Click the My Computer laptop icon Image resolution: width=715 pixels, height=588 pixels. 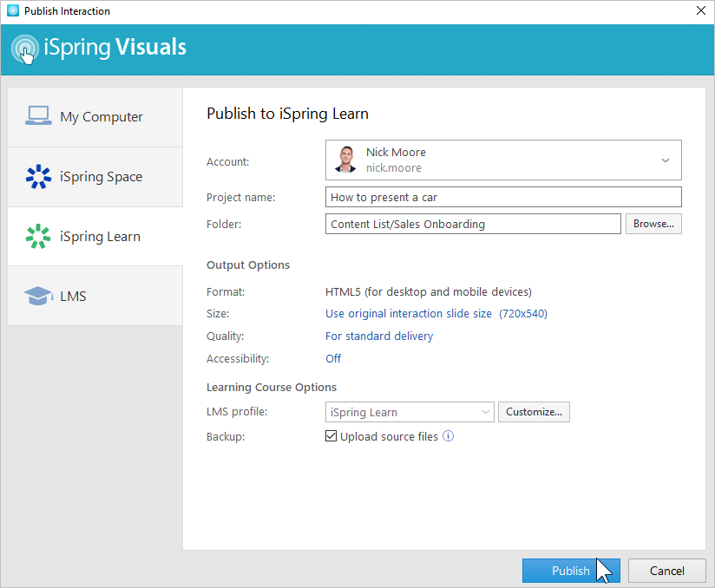pos(38,116)
